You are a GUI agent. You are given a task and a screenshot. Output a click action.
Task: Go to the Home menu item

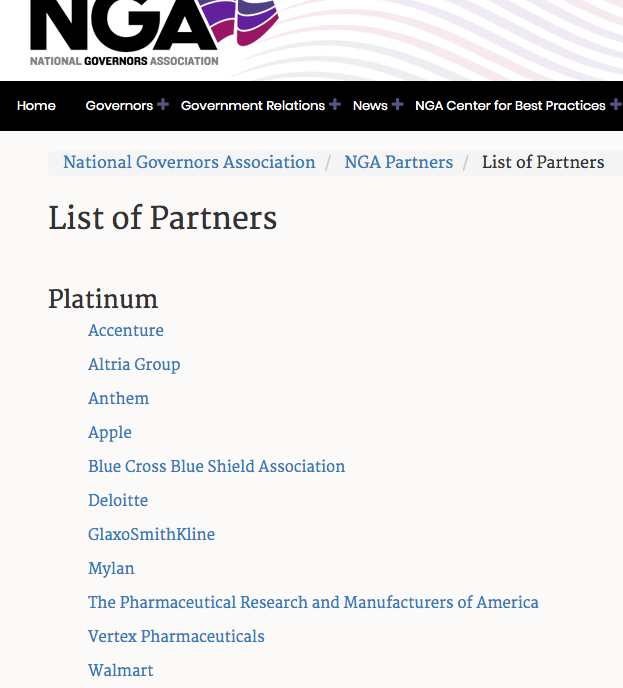pos(36,106)
